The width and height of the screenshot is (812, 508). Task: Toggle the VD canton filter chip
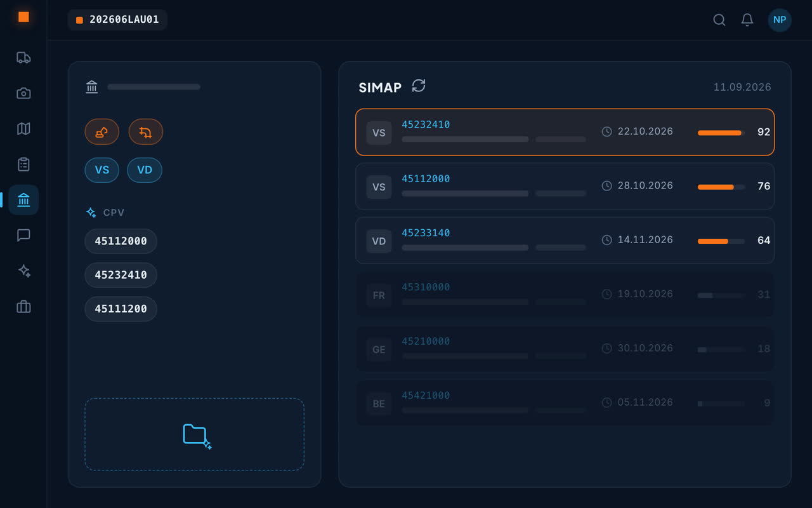coord(145,170)
